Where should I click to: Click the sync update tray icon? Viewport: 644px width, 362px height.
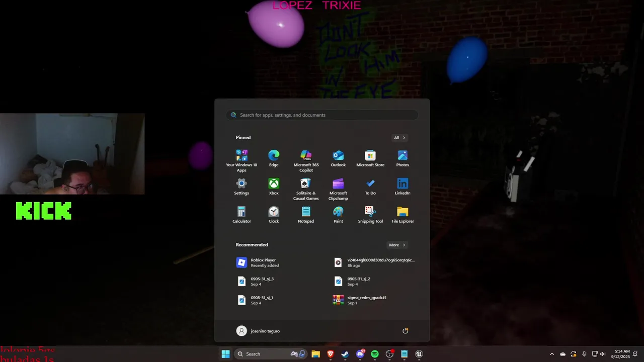pos(573,354)
